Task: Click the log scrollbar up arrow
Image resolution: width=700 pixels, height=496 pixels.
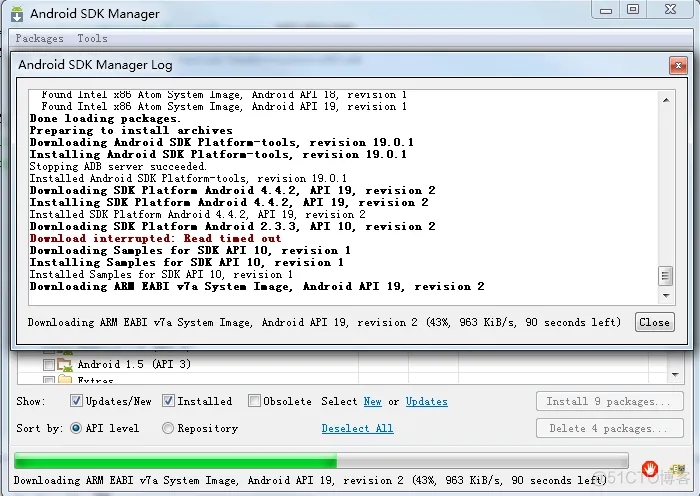Action: (x=666, y=100)
